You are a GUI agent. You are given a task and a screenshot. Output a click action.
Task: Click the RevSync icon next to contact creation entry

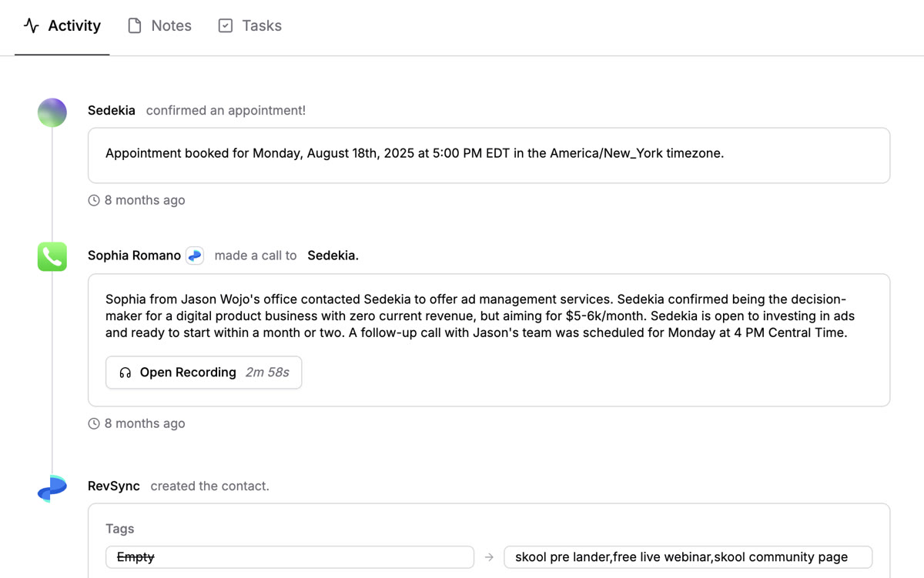pyautogui.click(x=52, y=488)
